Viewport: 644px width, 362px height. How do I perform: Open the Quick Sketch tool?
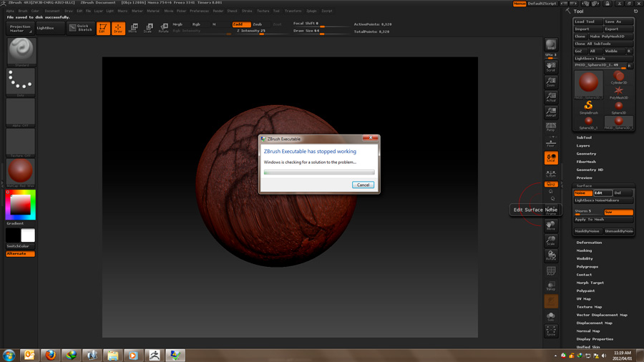(80, 28)
